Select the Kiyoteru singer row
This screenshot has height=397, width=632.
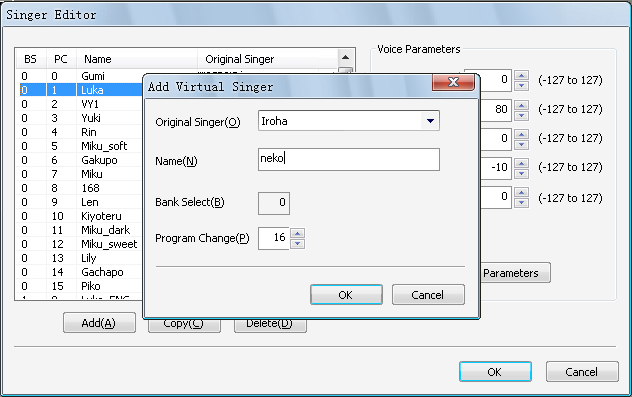pyautogui.click(x=81, y=216)
